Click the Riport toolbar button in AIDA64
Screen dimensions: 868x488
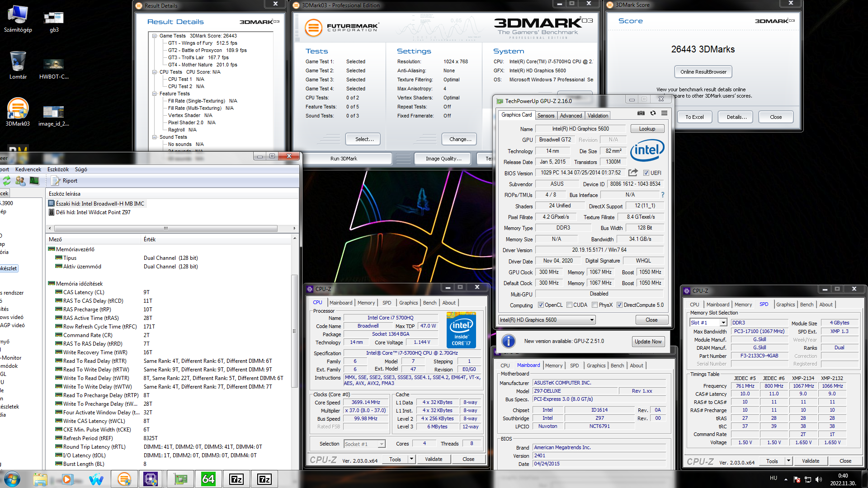tap(64, 181)
